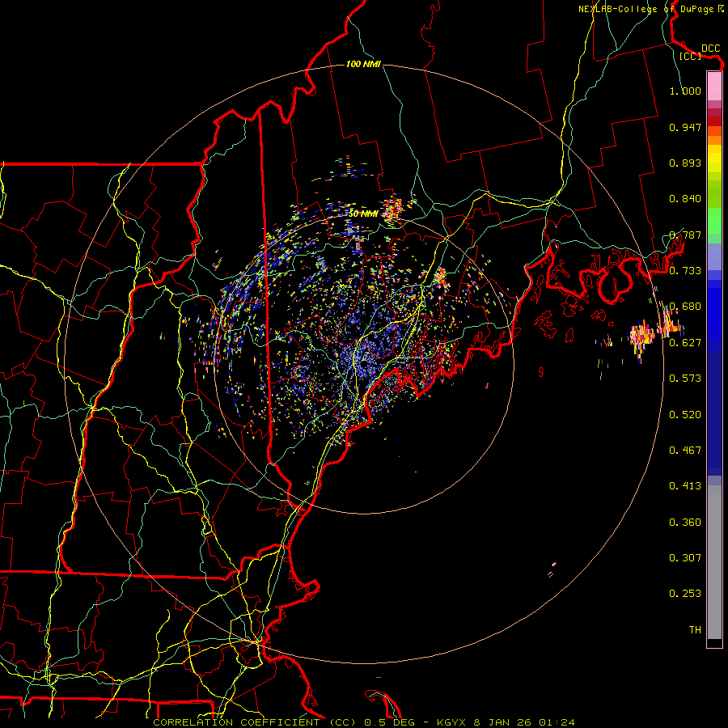Click the TH threshold legend label
The image size is (728, 728).
695,630
